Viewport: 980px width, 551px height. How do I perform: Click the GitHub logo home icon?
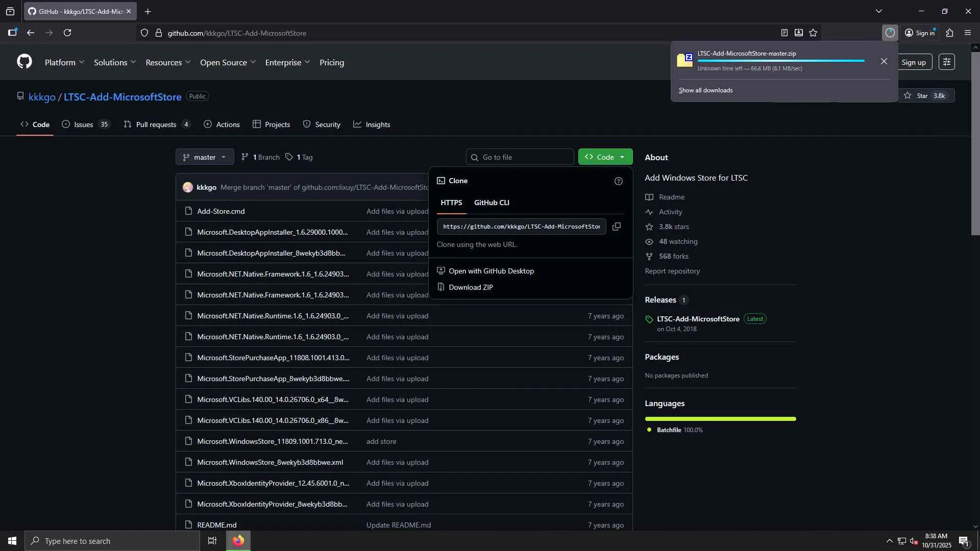(24, 62)
